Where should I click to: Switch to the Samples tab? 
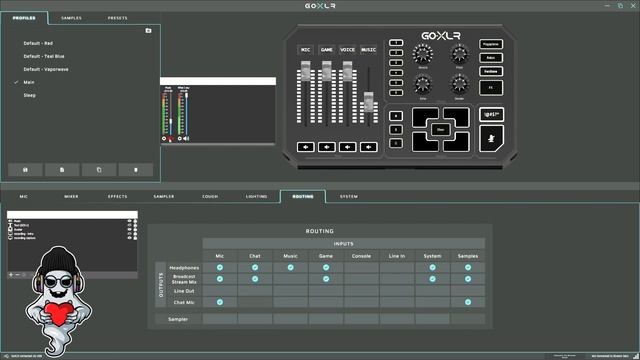click(71, 18)
